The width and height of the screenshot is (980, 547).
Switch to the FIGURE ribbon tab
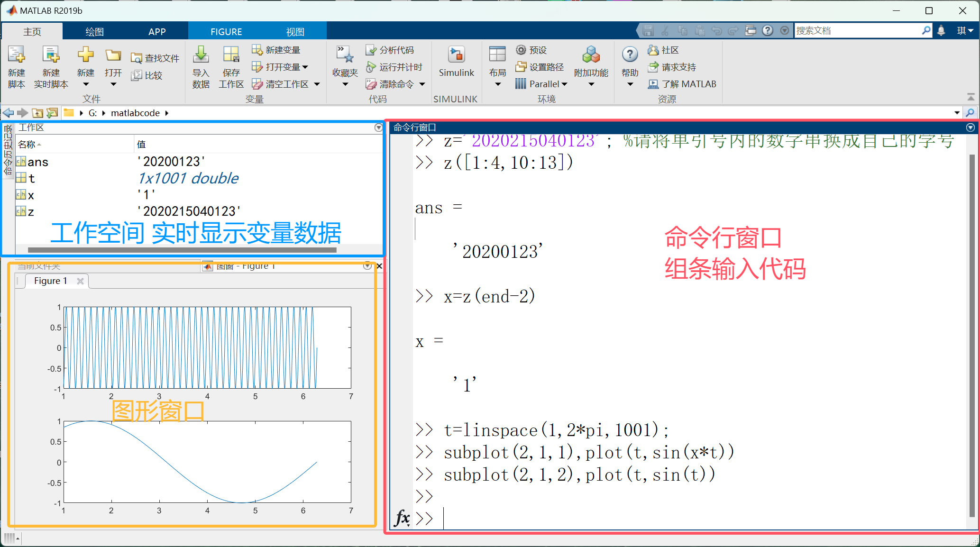[x=226, y=32]
